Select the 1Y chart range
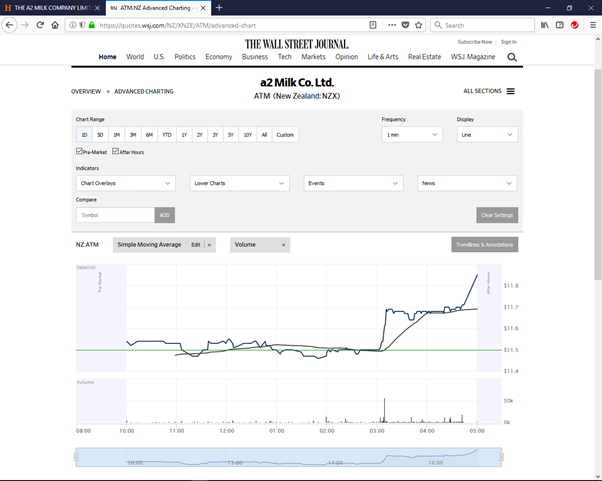 (x=184, y=135)
